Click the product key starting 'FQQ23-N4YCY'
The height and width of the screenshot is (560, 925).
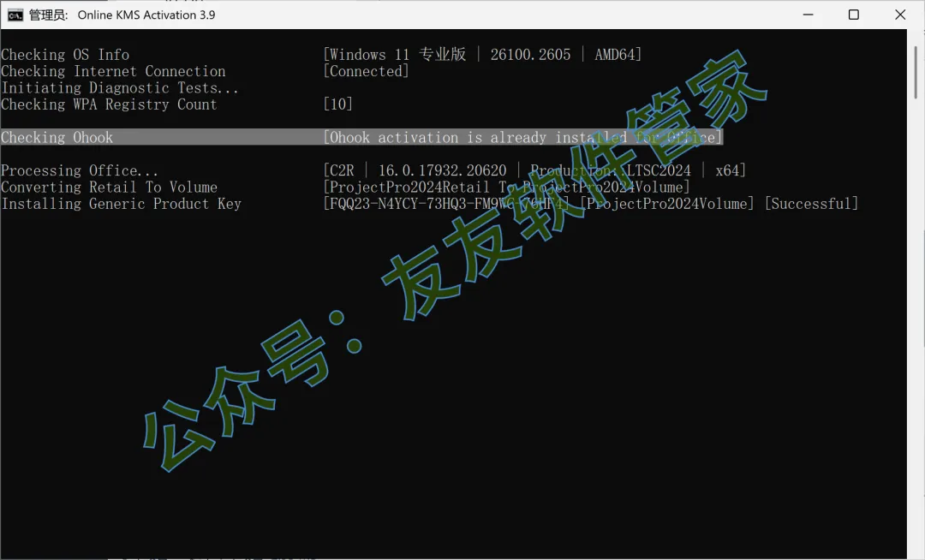pos(446,204)
